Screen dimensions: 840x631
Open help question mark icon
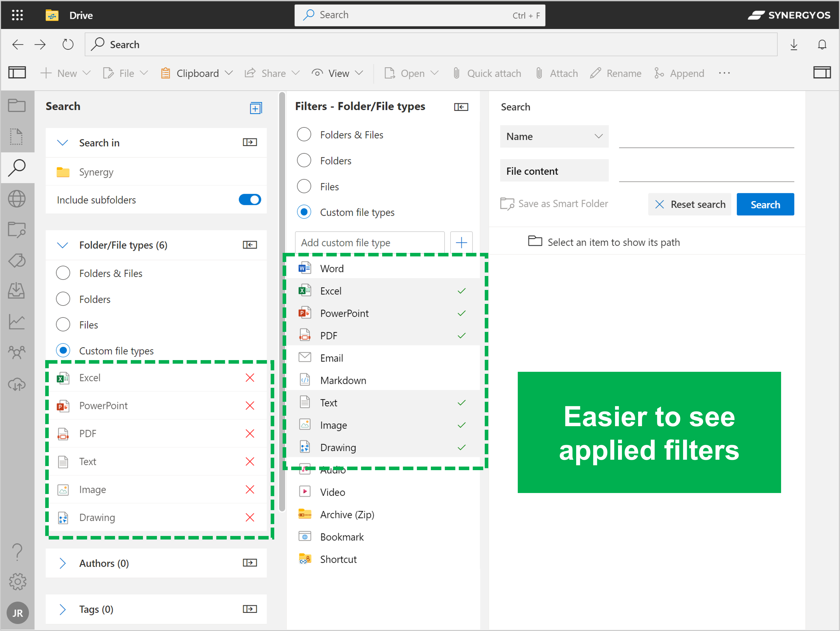tap(17, 552)
